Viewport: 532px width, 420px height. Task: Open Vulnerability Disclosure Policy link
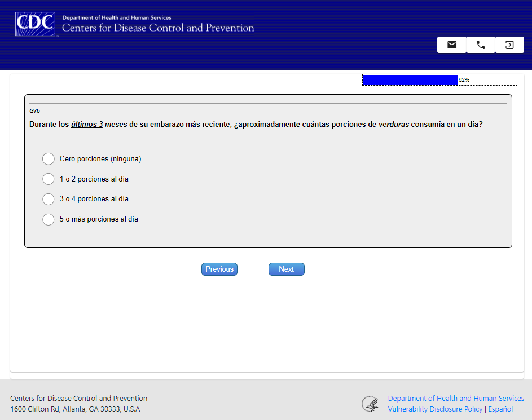pos(435,409)
